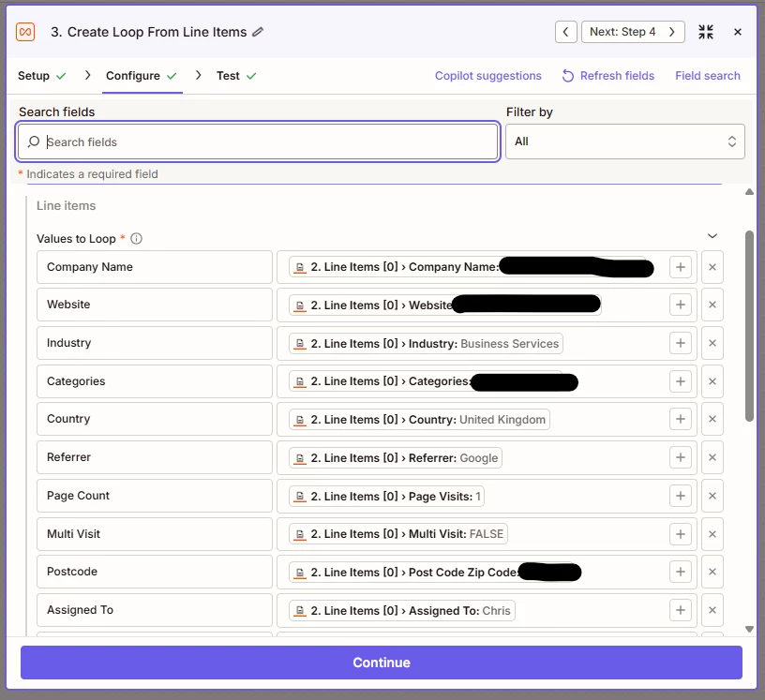
Task: Go to previous step arrow
Action: click(x=566, y=32)
